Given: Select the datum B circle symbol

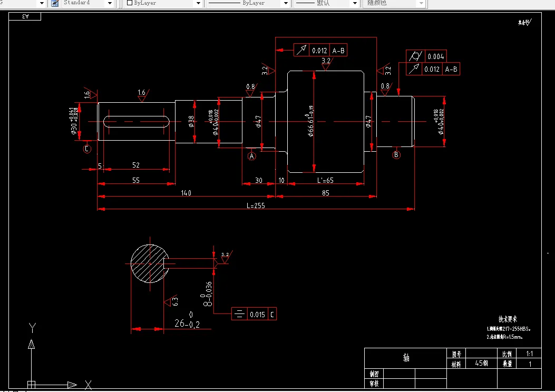Looking at the screenshot, I should point(396,154).
